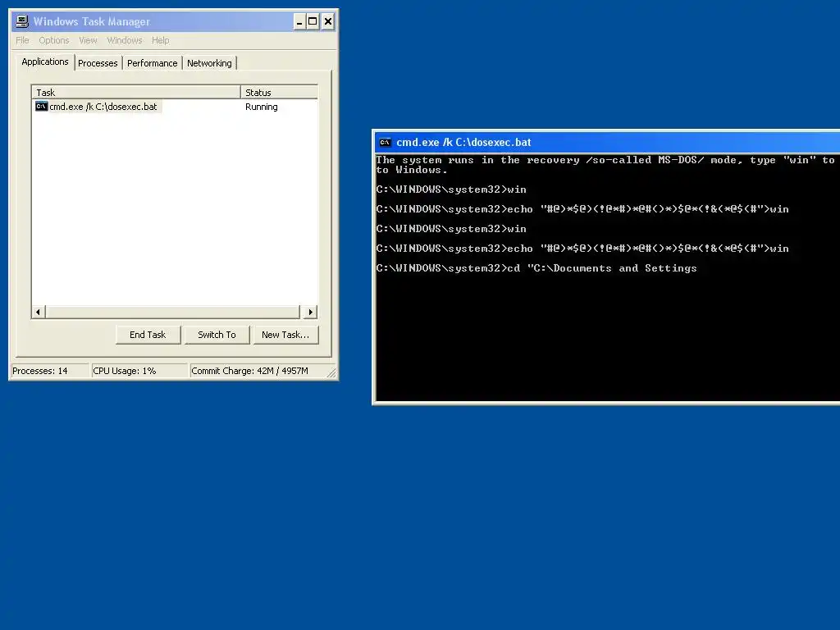
Task: Close the Windows Task Manager window
Action: click(328, 21)
